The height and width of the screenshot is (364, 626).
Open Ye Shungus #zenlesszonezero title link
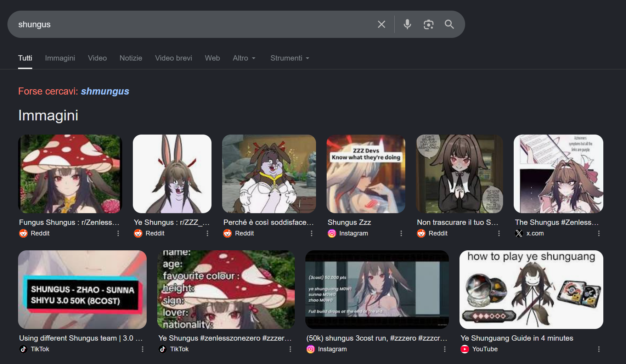225,338
